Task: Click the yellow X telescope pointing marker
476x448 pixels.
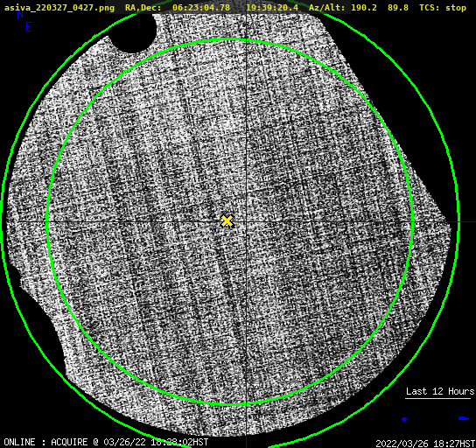Action: coord(227,221)
